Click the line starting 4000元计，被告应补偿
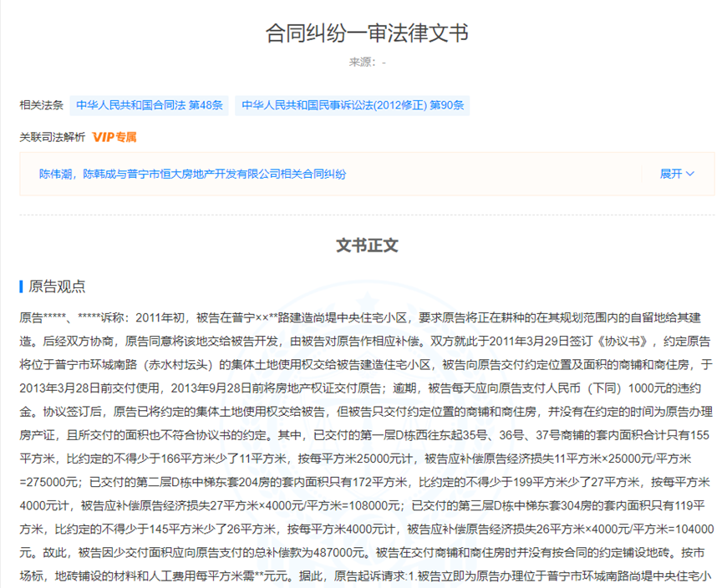722x588 pixels. pos(362,505)
